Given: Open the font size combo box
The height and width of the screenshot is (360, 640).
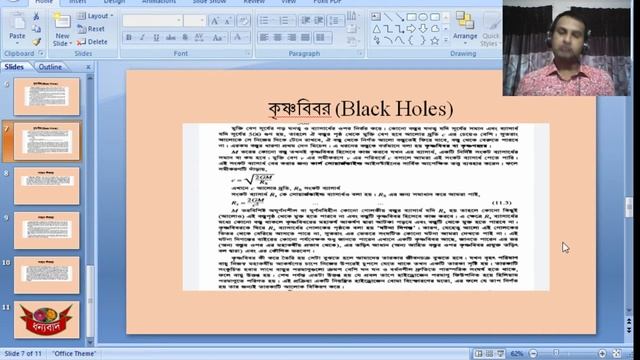Looking at the screenshot, I should (195, 20).
